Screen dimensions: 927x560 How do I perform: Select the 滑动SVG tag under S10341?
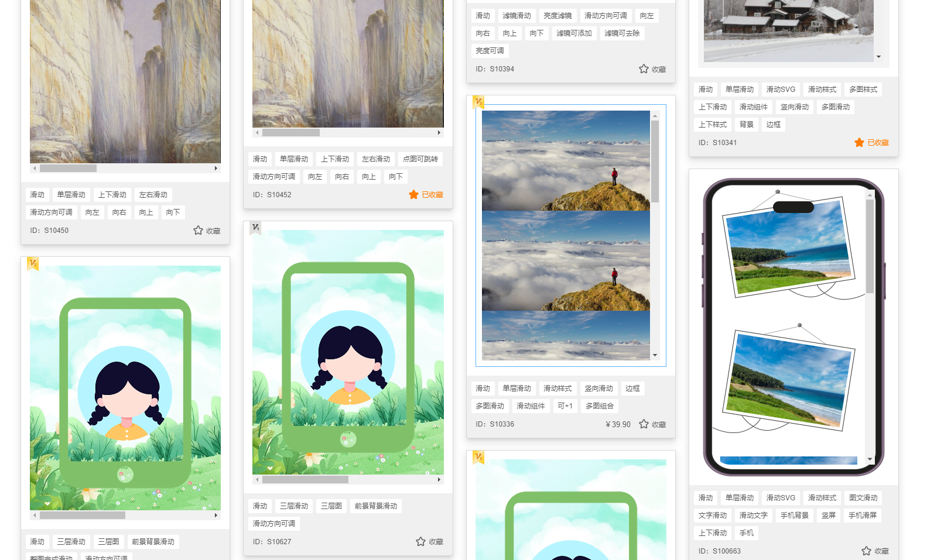point(781,90)
